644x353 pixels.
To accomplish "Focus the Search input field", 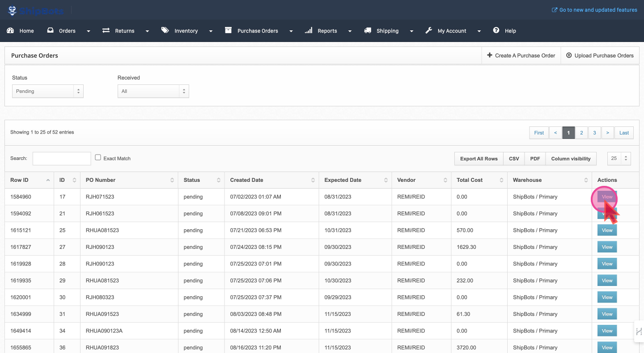I will [62, 158].
